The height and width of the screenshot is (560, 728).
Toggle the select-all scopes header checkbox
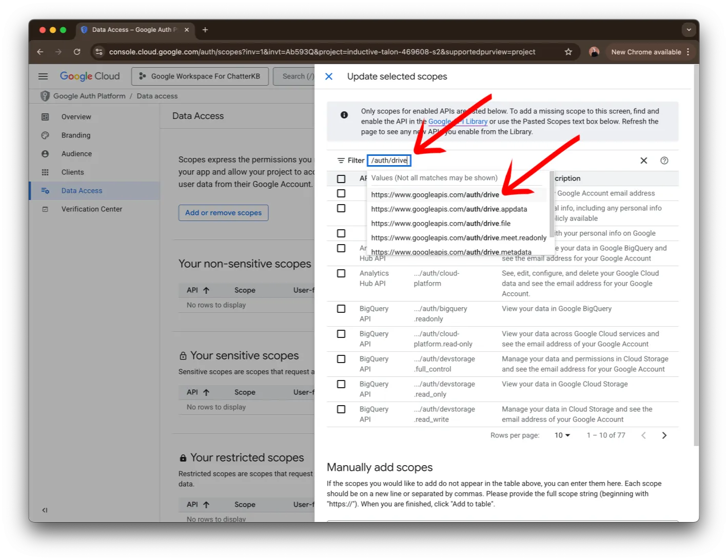341,179
